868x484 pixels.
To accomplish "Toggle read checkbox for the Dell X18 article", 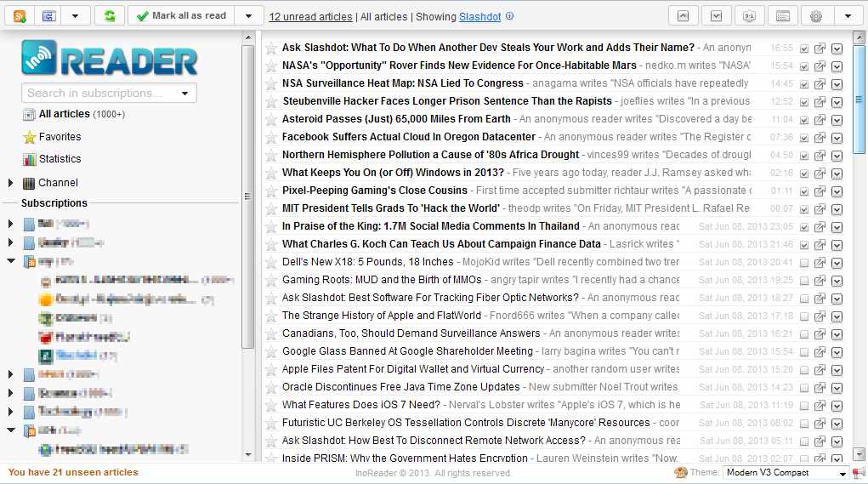I will click(804, 263).
